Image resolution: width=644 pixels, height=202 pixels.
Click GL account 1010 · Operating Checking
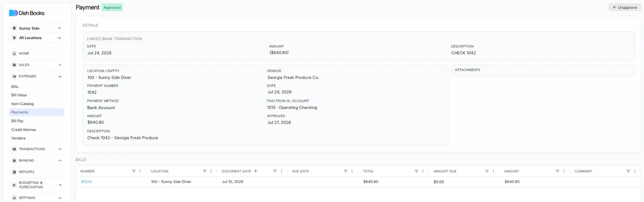292,108
